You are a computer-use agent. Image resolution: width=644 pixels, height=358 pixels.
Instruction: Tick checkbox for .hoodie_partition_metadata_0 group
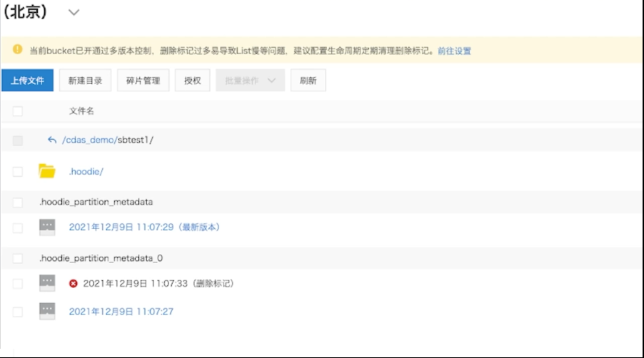[18, 258]
